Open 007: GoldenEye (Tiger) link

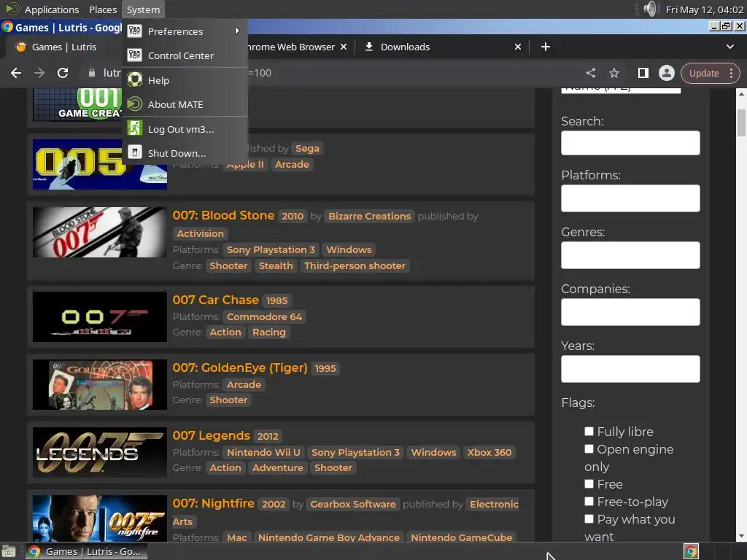240,367
